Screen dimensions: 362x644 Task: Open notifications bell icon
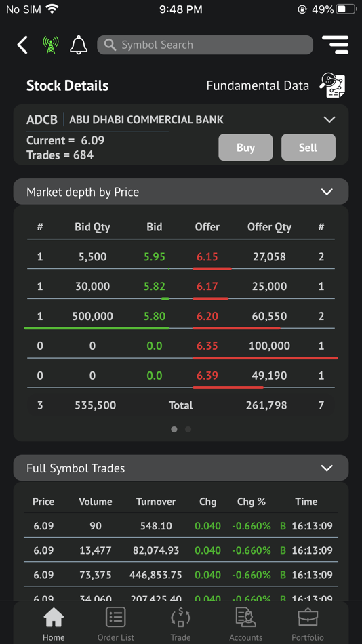tap(79, 45)
